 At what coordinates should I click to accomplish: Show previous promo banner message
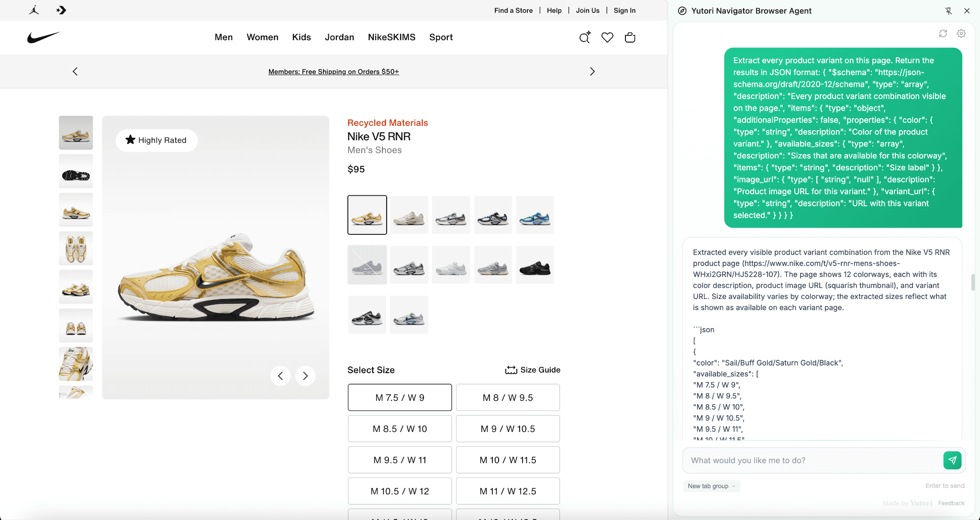tap(75, 71)
